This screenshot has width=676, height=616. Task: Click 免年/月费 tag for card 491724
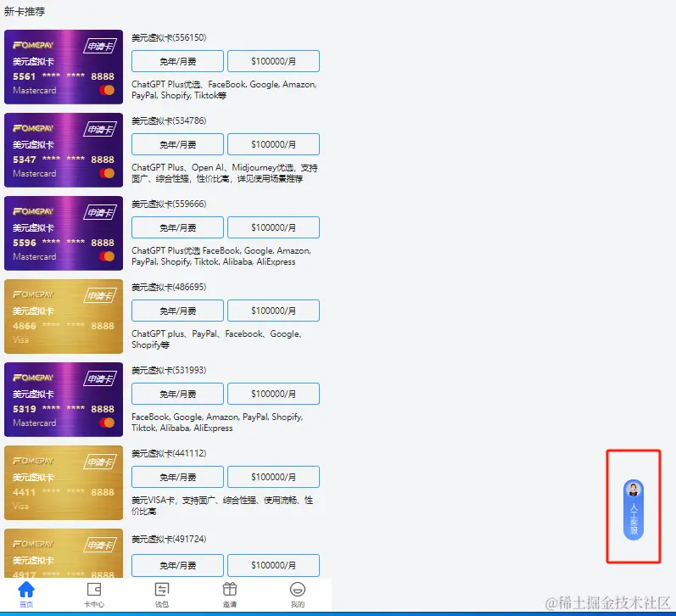[177, 565]
